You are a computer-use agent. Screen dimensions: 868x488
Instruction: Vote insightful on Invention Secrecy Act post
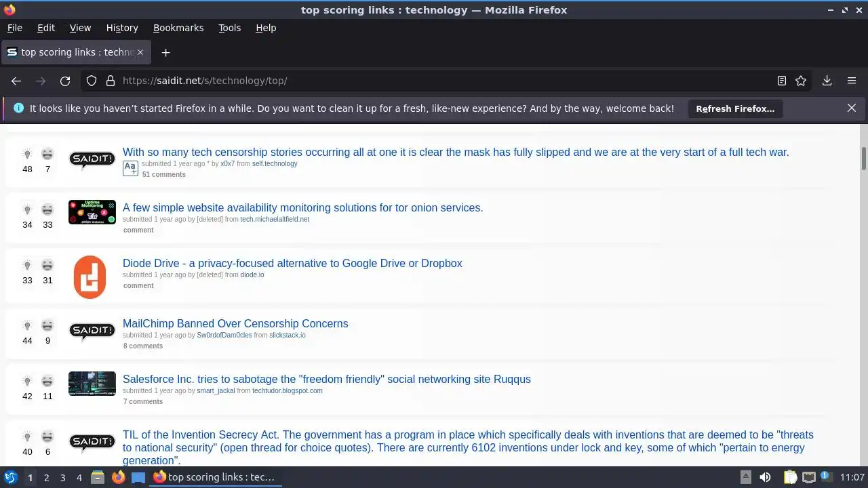[x=27, y=436]
